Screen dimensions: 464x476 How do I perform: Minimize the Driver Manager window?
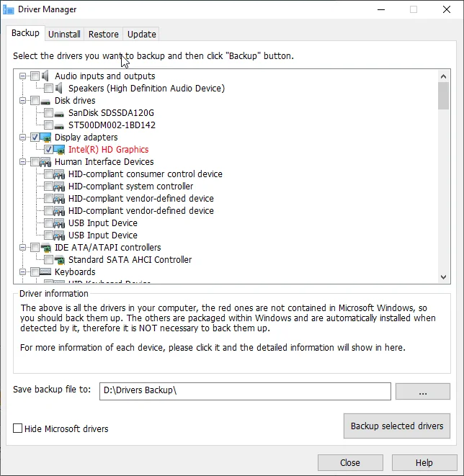[381, 9]
